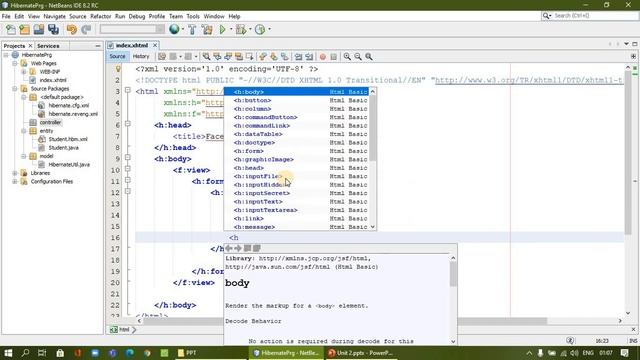Run the project with the green play icon
This screenshot has height=360, width=640.
coord(222,29)
